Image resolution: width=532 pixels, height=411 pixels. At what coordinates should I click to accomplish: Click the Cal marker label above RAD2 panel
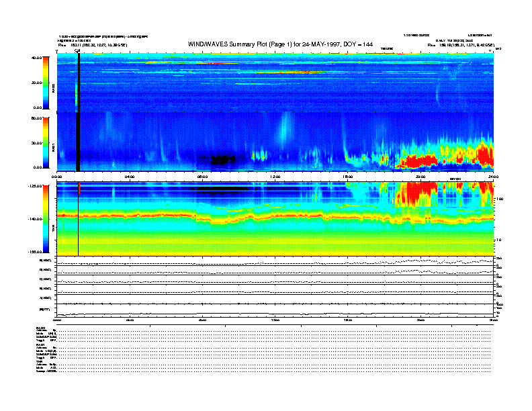(77, 50)
